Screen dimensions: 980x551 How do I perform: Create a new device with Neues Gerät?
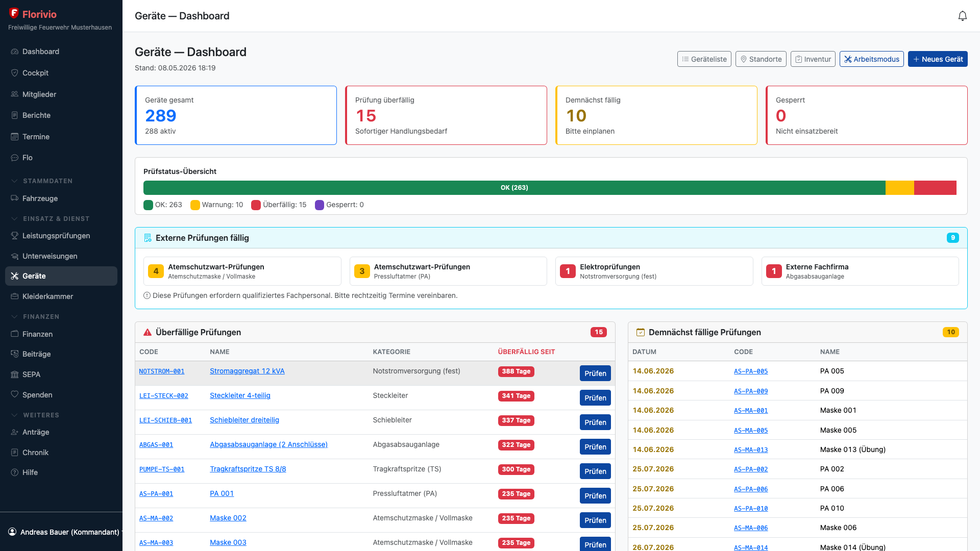(x=938, y=59)
